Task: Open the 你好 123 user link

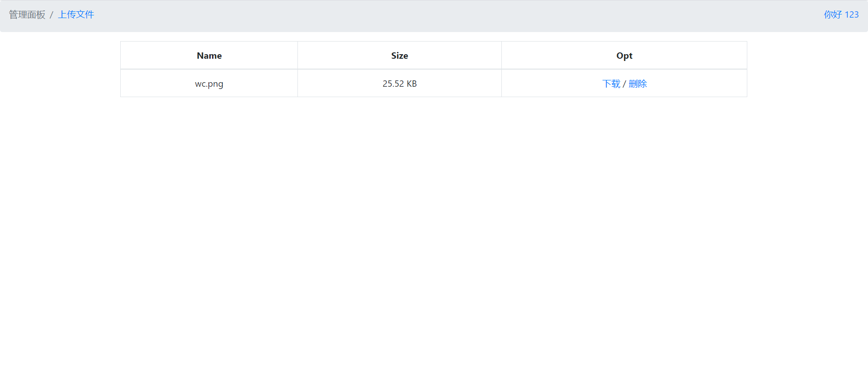Action: coord(841,14)
